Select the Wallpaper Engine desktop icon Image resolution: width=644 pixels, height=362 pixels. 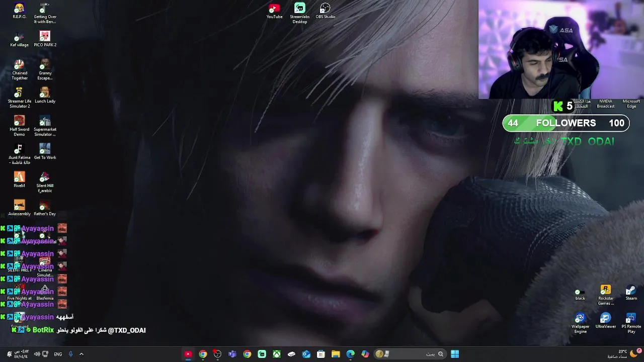tap(580, 323)
